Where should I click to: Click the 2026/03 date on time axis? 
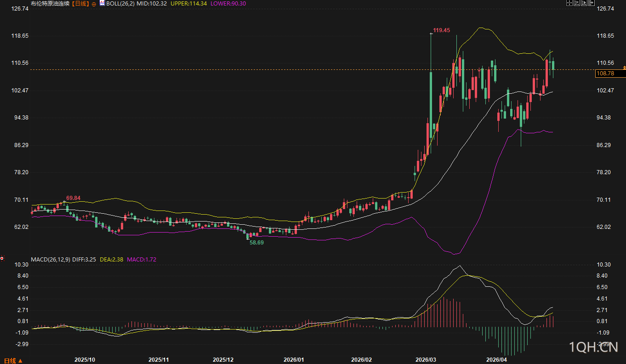coord(426,359)
